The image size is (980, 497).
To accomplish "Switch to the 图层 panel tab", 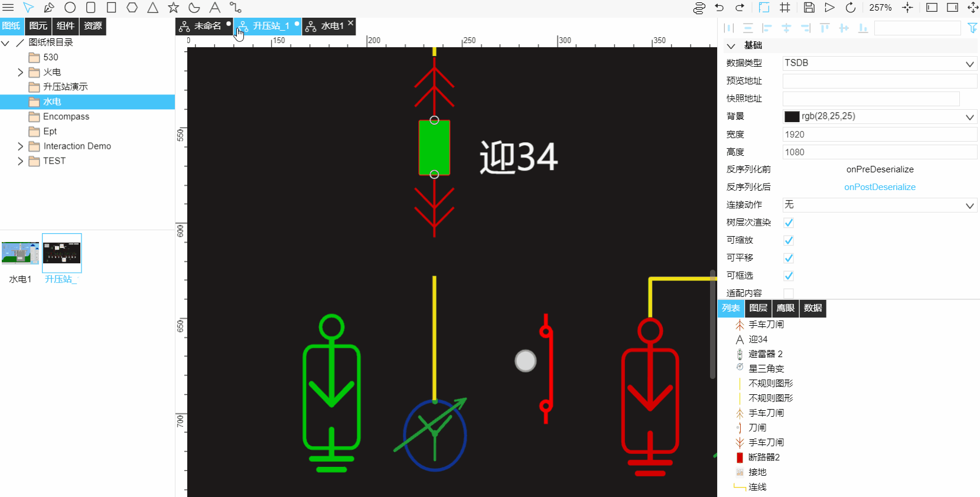I will coord(758,308).
